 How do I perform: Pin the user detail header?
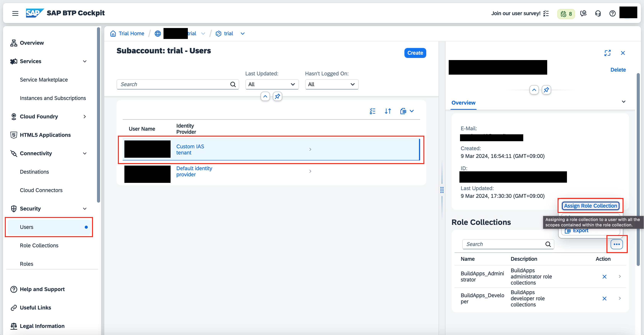coord(546,90)
